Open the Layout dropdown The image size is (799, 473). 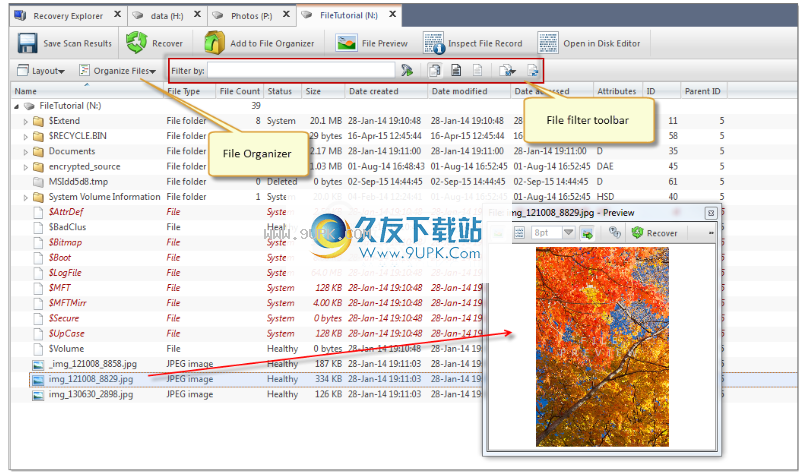tap(41, 71)
